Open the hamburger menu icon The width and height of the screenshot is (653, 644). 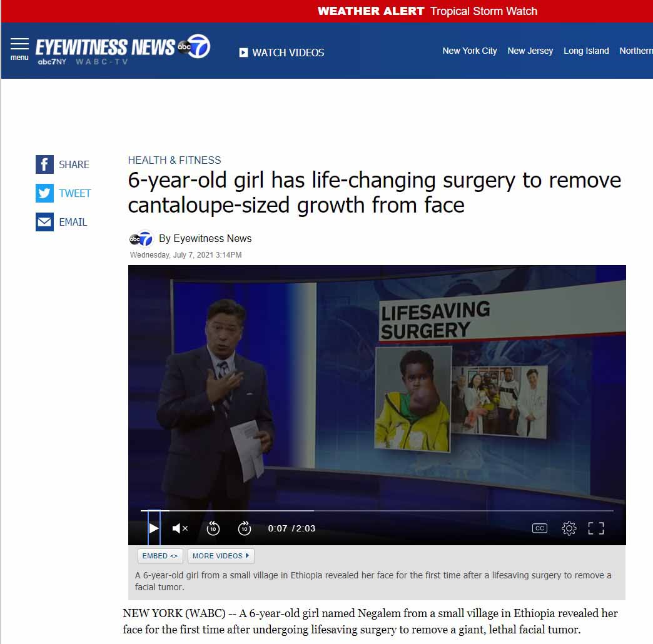[x=19, y=49]
